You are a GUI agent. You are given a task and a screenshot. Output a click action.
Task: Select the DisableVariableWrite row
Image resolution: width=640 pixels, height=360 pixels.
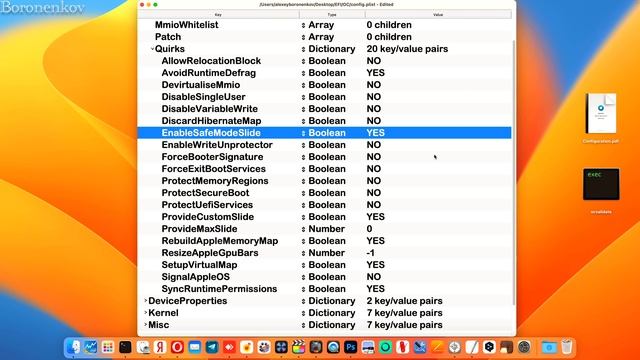[x=324, y=109]
